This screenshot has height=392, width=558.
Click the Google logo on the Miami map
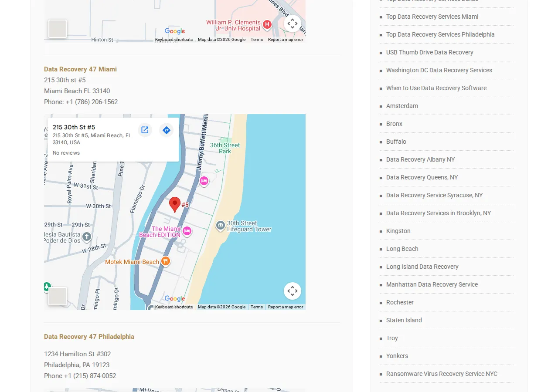point(174,299)
